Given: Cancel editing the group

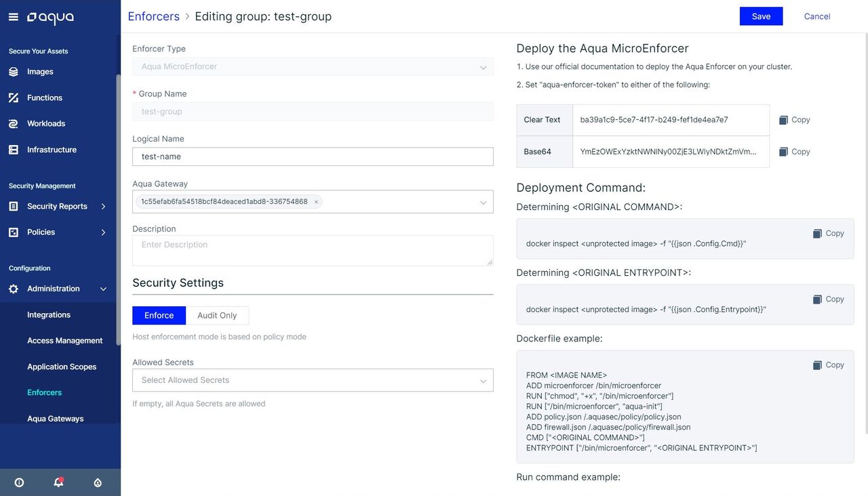Looking at the screenshot, I should point(816,16).
